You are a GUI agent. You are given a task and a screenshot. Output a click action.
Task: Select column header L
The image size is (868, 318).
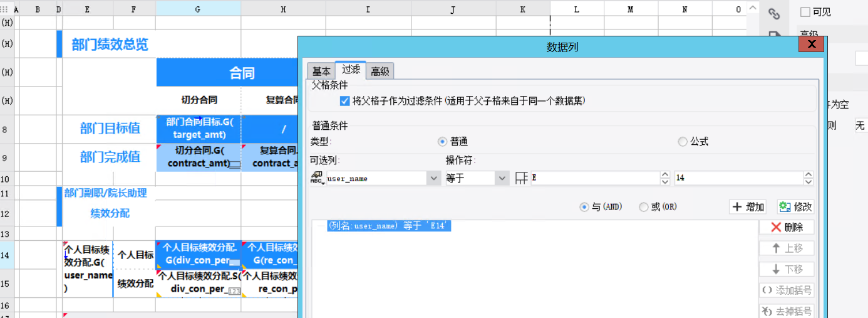[577, 8]
